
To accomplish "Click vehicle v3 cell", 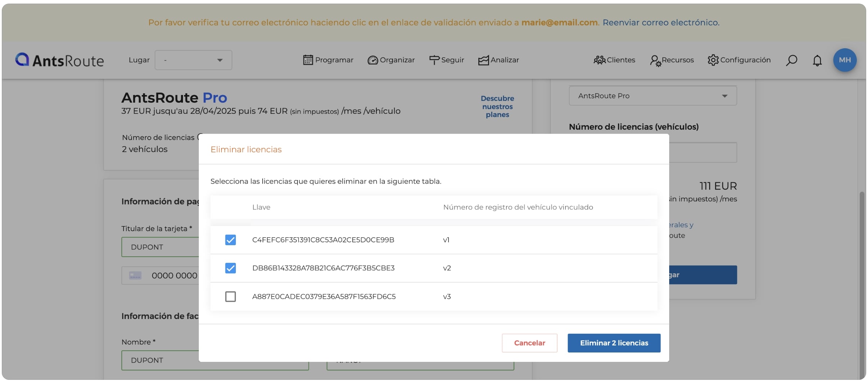I will click(x=447, y=297).
